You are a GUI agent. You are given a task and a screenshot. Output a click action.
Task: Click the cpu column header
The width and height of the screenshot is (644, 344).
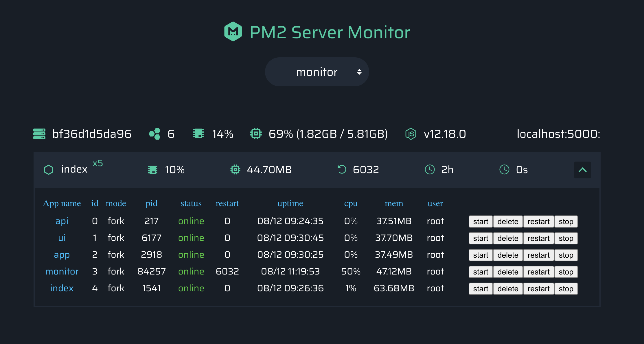click(x=351, y=203)
